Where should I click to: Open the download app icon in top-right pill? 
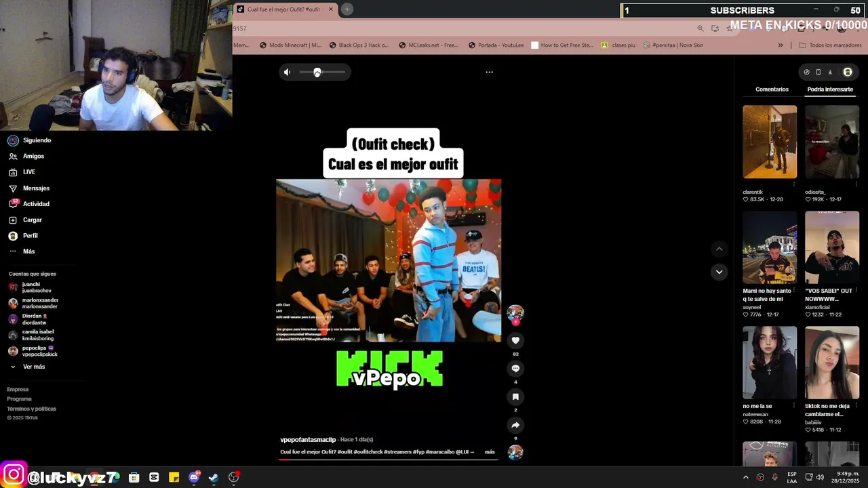click(x=830, y=72)
